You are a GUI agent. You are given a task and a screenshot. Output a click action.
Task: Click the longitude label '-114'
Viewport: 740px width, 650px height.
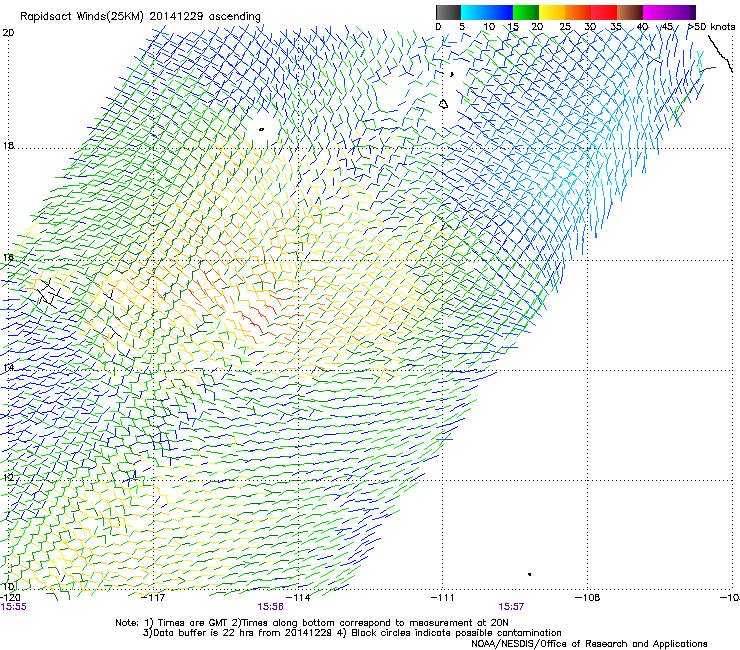(x=299, y=598)
